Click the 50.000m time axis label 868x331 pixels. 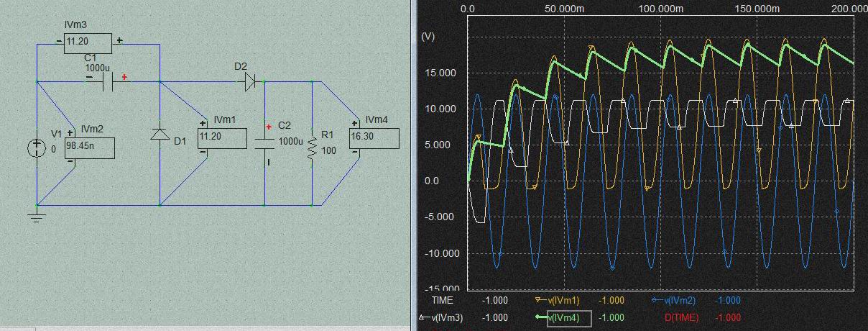pyautogui.click(x=563, y=9)
